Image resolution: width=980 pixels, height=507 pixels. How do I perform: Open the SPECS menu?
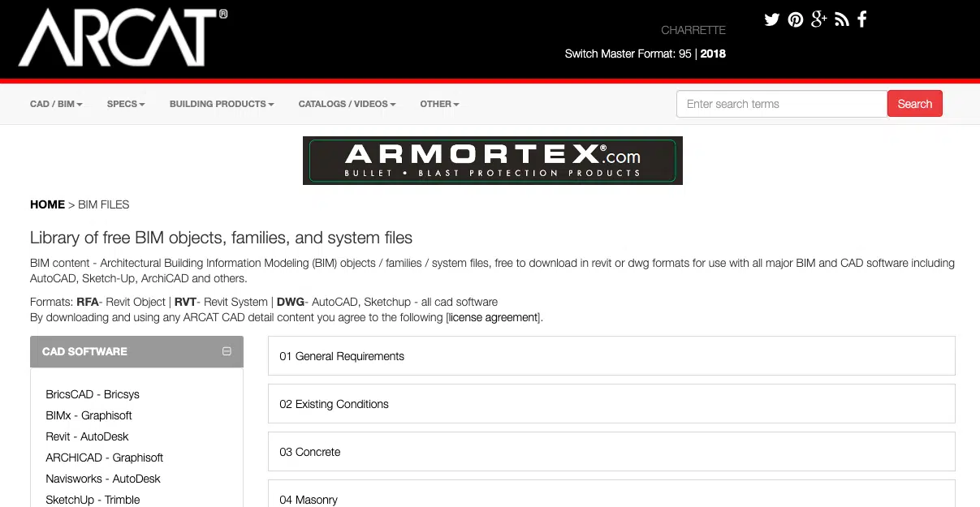point(125,104)
